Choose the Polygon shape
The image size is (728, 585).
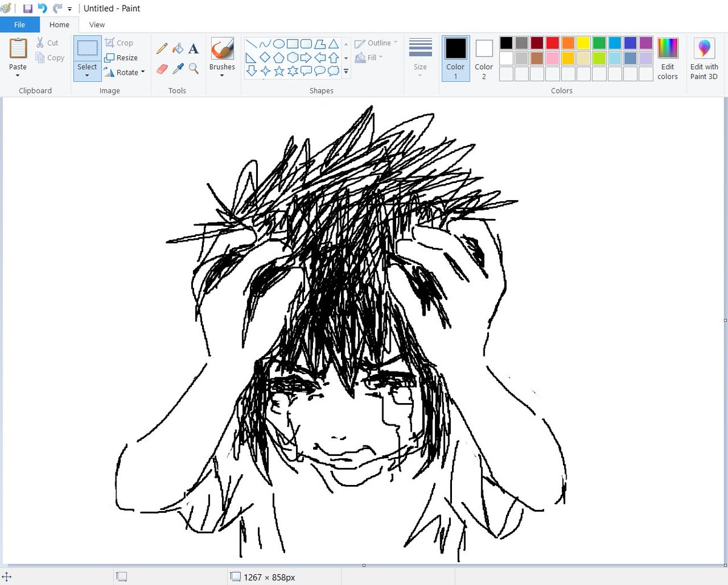click(320, 44)
